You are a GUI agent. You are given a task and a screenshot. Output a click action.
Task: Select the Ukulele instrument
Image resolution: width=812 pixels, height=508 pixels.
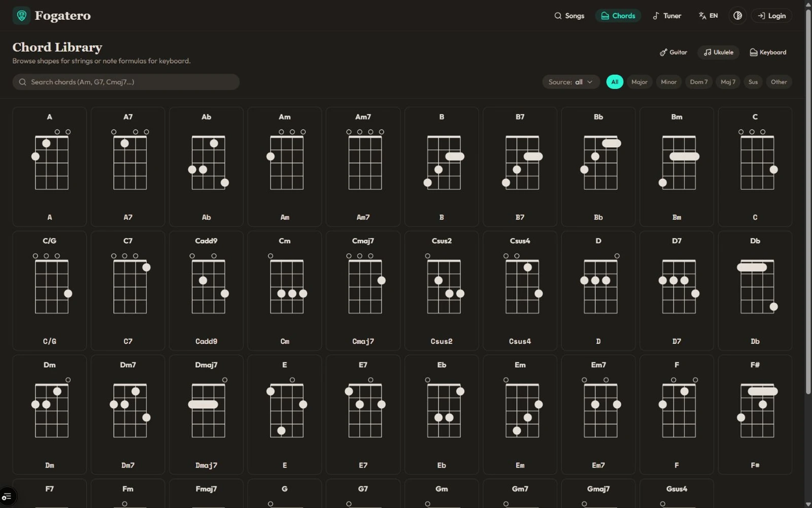pos(718,52)
